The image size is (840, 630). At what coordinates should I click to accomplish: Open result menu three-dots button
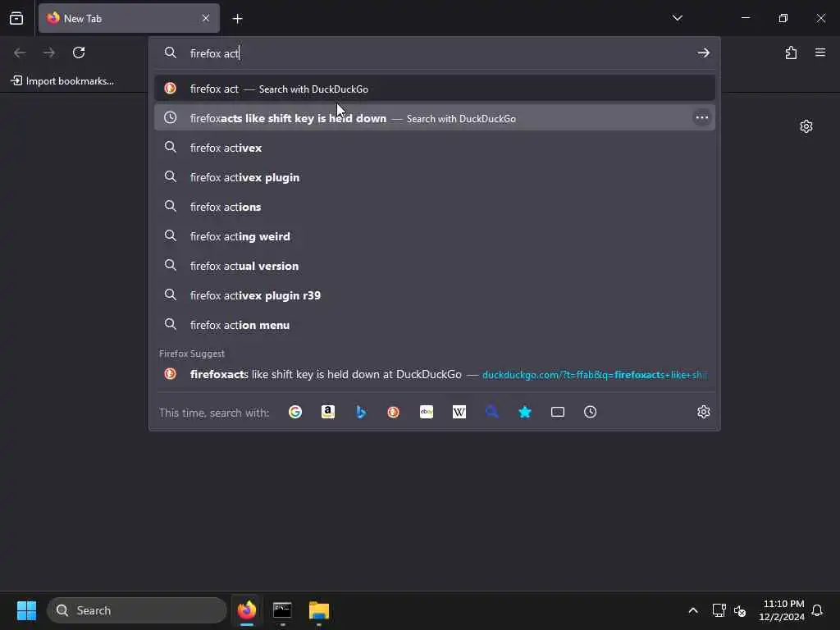pyautogui.click(x=702, y=118)
